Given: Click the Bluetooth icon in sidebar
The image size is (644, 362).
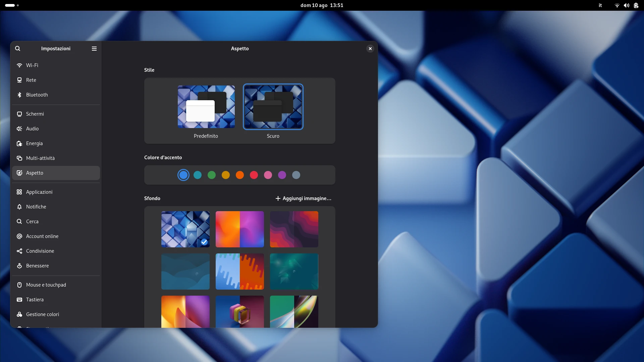Looking at the screenshot, I should pyautogui.click(x=19, y=95).
